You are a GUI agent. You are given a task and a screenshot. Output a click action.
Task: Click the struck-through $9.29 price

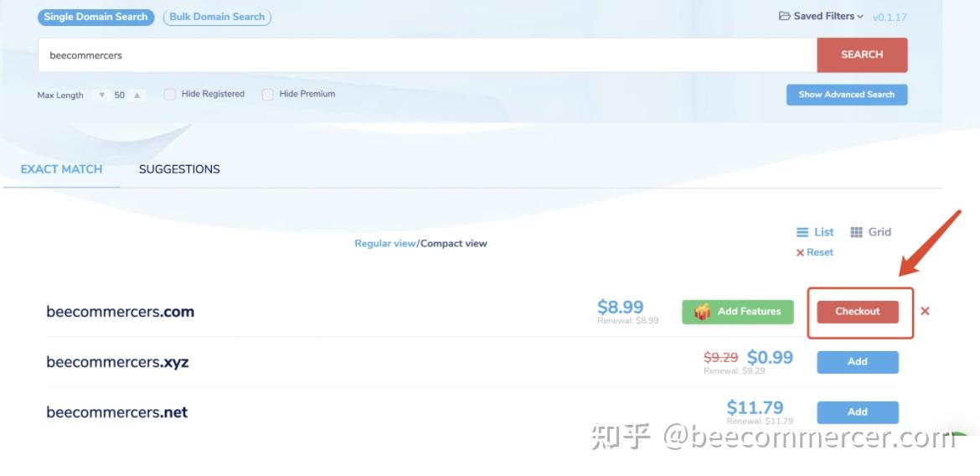(720, 358)
